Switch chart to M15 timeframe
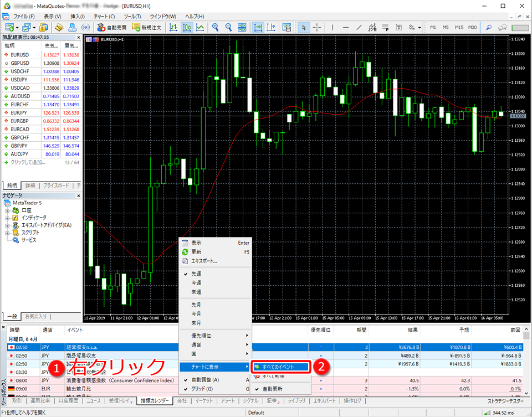 459,27
